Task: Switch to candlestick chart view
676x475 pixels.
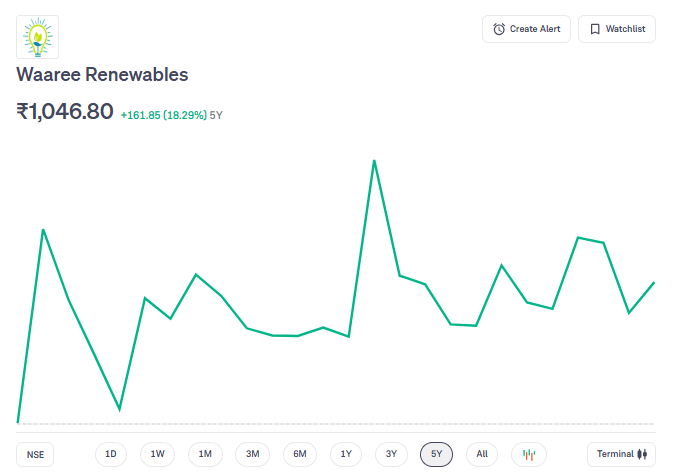Action: (x=529, y=454)
